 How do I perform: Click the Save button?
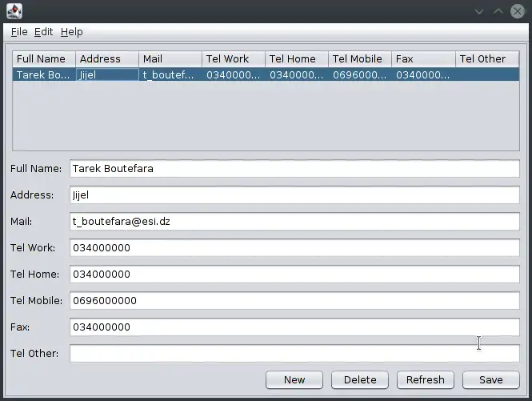click(491, 379)
